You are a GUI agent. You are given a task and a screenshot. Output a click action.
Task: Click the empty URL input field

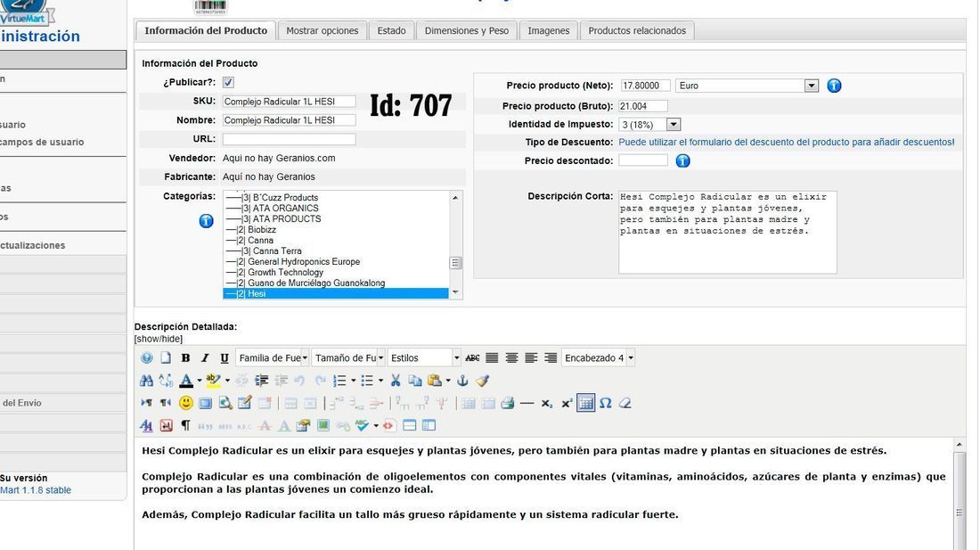[x=290, y=139]
